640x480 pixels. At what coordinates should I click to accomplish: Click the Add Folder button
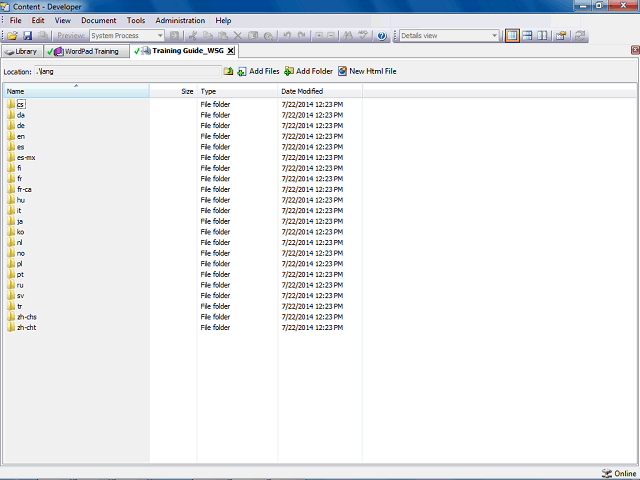309,71
